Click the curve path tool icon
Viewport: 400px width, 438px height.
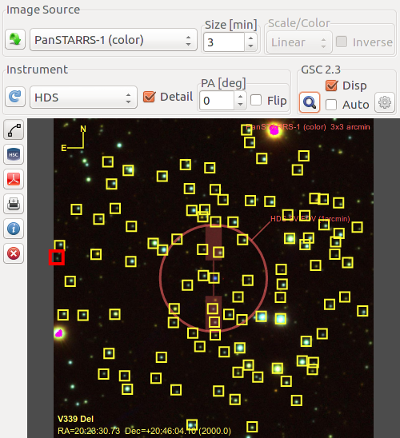pyautogui.click(x=14, y=130)
